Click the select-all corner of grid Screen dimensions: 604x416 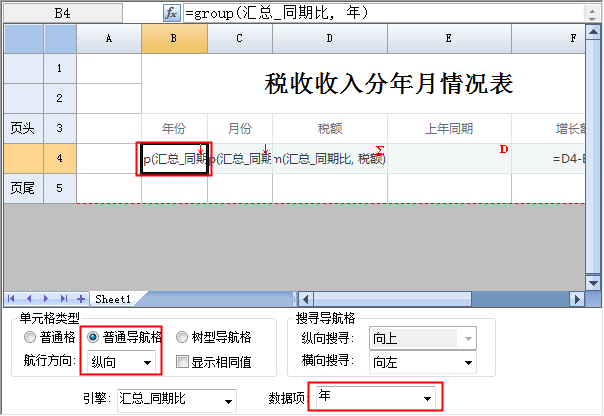pyautogui.click(x=23, y=39)
